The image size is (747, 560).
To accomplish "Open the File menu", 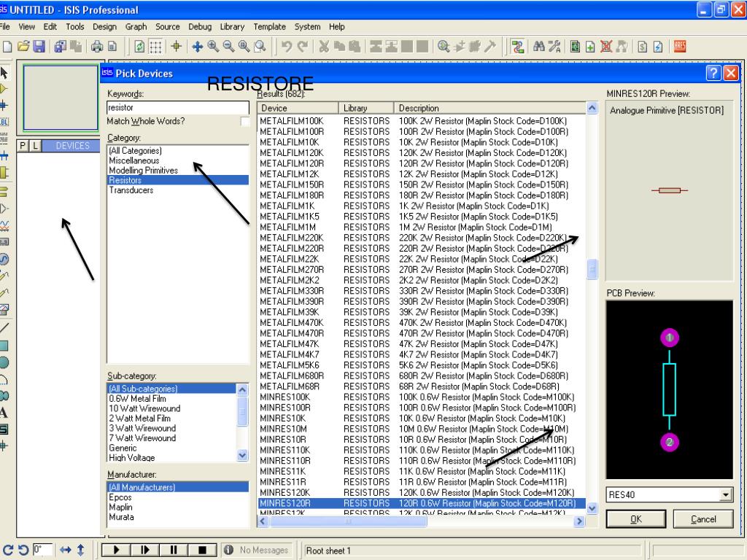I will 5,27.
